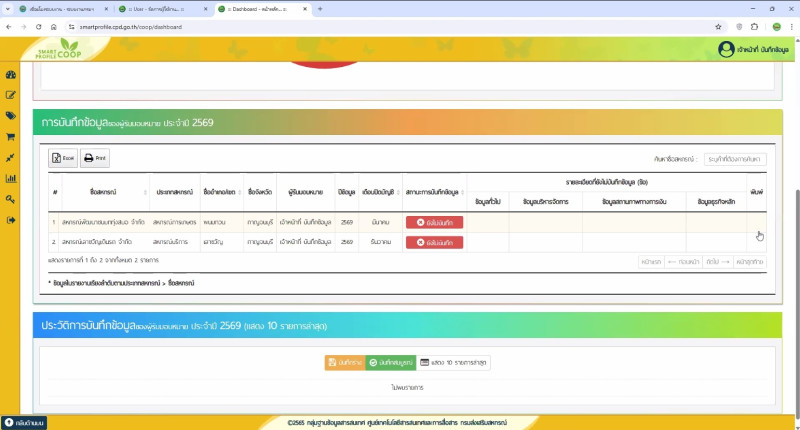Sort by สถานะการบันทึกข้อมูล column header
This screenshot has height=430, width=800.
point(433,191)
